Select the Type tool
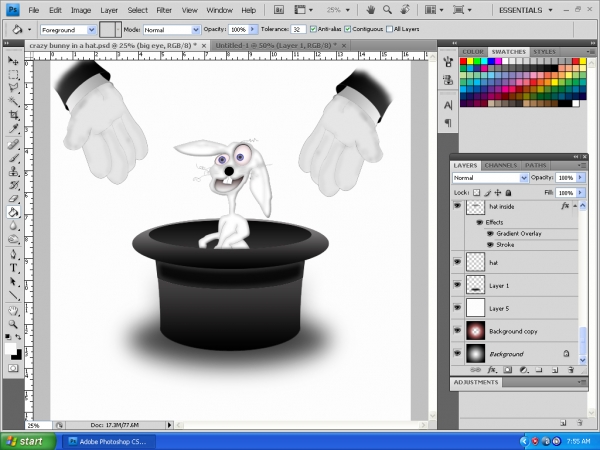Viewport: 600px width, 450px height. click(x=13, y=268)
